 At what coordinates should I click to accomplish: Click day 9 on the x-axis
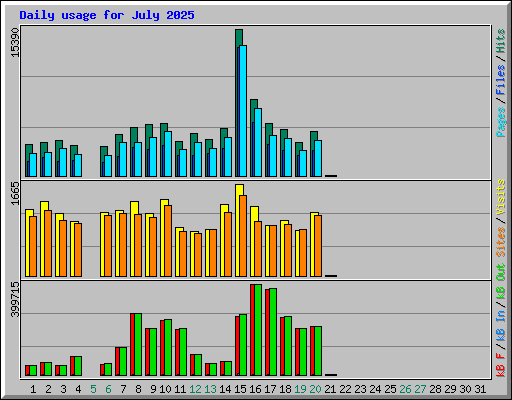(153, 389)
